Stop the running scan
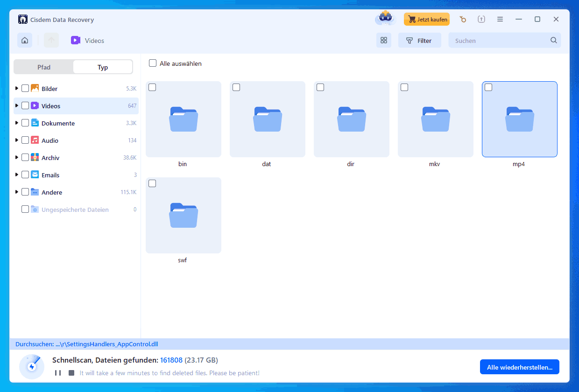Viewport: 579px width, 392px height. coord(71,373)
